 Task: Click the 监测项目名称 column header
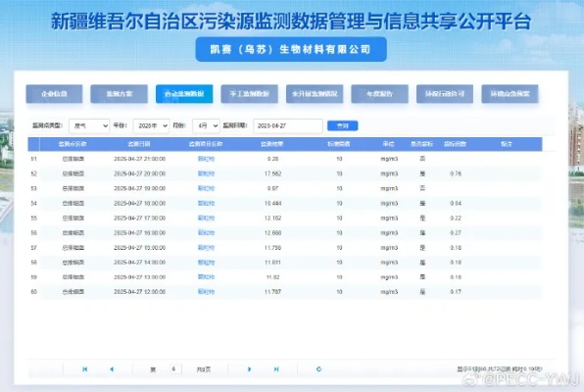206,144
